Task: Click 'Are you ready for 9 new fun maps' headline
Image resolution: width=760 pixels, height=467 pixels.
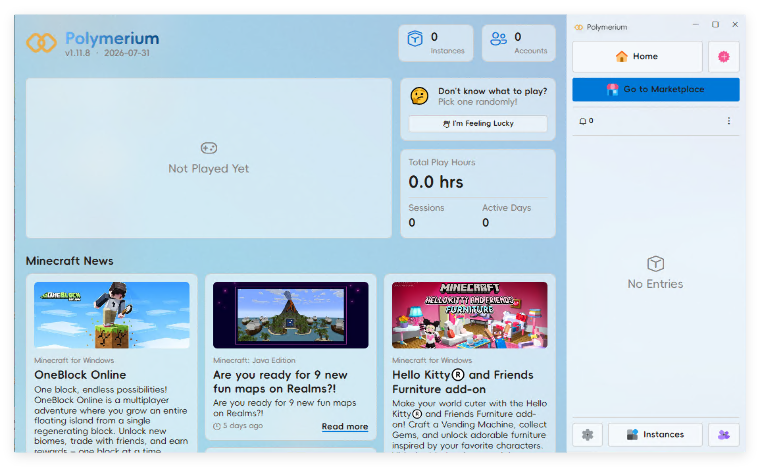Action: point(280,382)
